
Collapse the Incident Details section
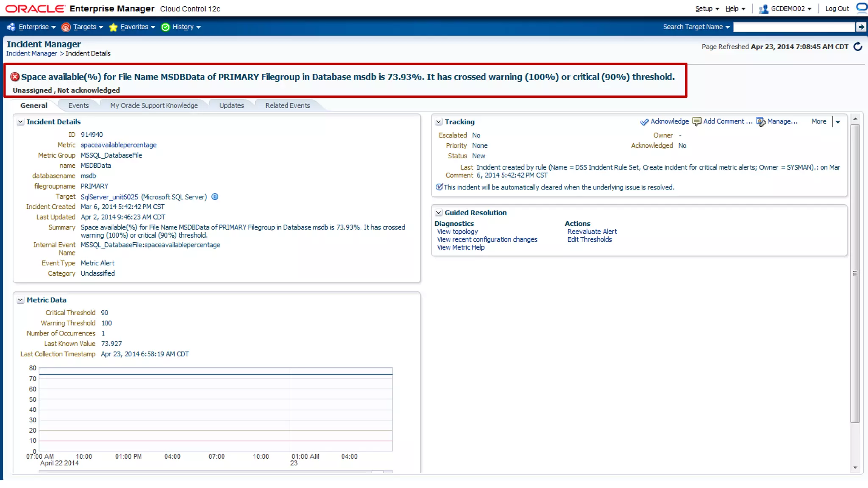[x=20, y=122]
